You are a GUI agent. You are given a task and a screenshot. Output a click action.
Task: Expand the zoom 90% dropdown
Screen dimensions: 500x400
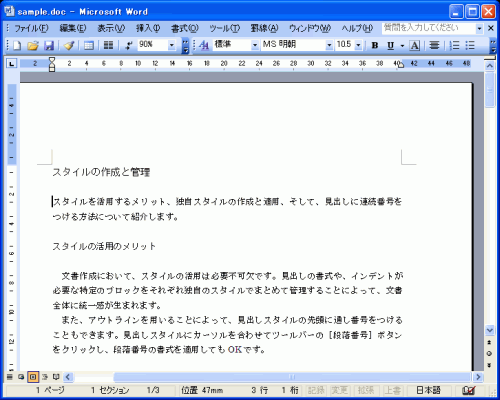[171, 45]
